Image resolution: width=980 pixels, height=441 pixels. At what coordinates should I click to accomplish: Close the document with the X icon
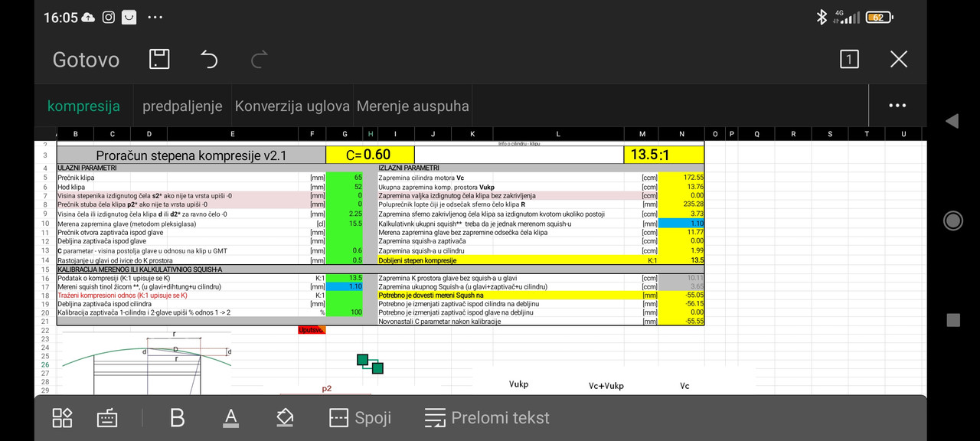899,59
